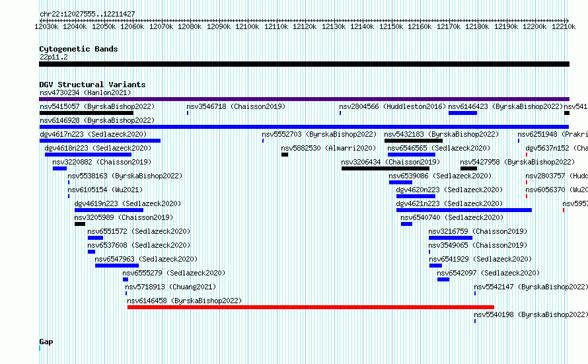Screen dimensions: 588x364
Task: Click the black nsv5415057 variant bar
Action: coord(87,113)
